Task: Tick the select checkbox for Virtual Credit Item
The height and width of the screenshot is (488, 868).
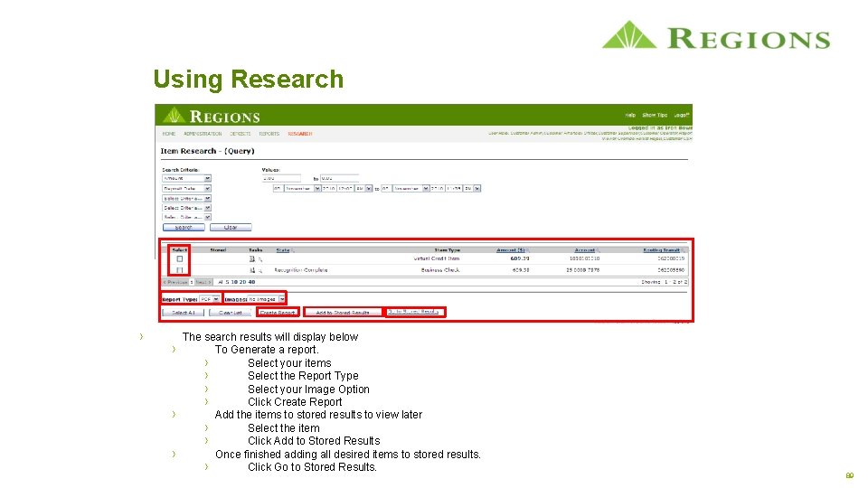Action: (179, 259)
